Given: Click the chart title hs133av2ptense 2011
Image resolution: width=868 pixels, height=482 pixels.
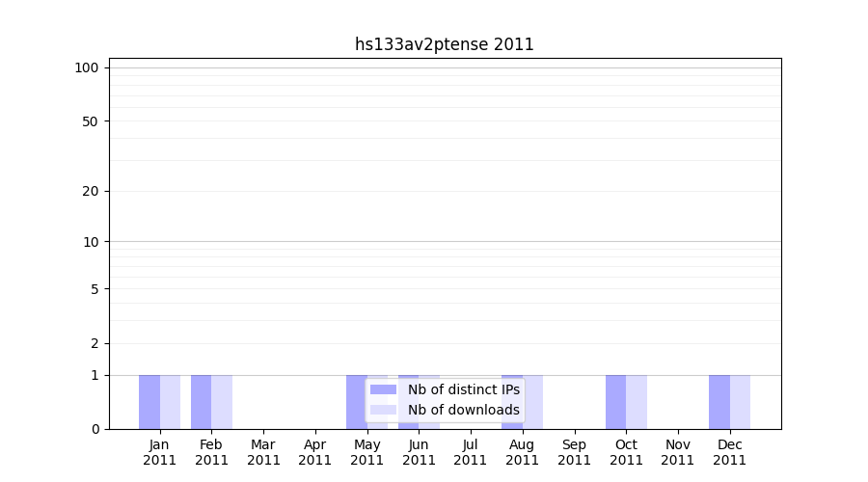Looking at the screenshot, I should coord(444,44).
